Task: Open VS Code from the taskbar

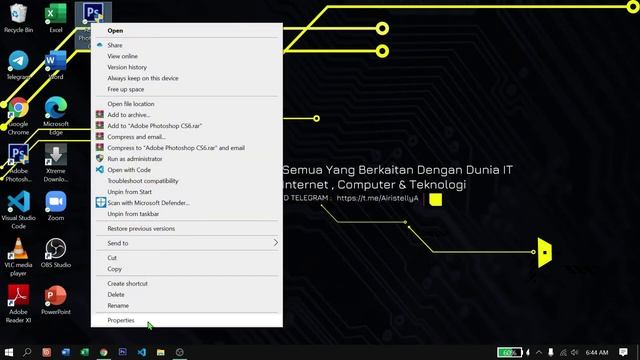Action: pos(142,352)
